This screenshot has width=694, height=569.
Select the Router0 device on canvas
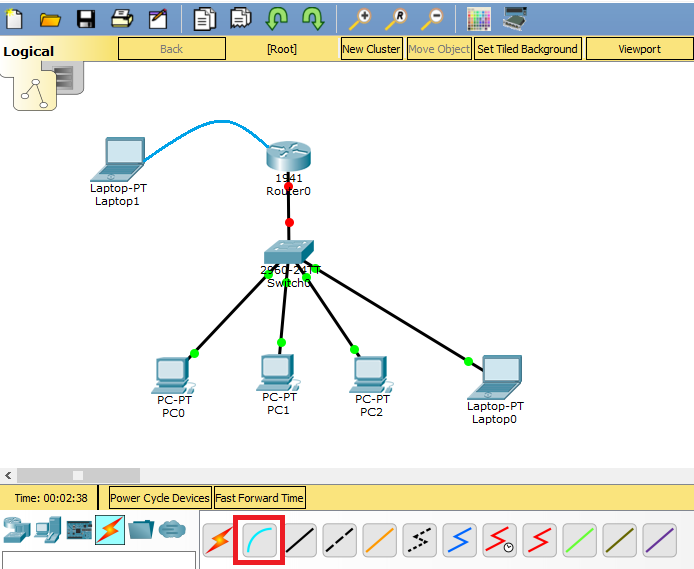pos(288,157)
